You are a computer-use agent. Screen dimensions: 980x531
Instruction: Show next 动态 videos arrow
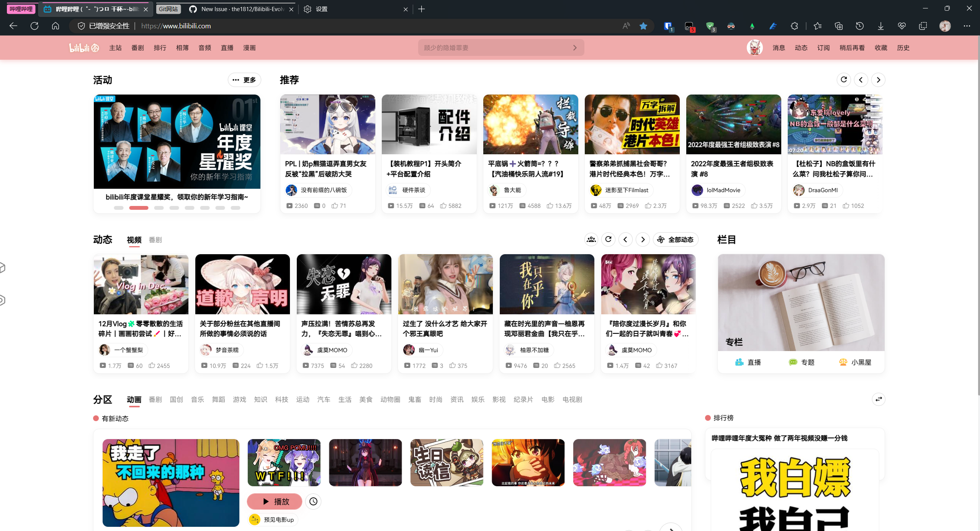click(643, 239)
